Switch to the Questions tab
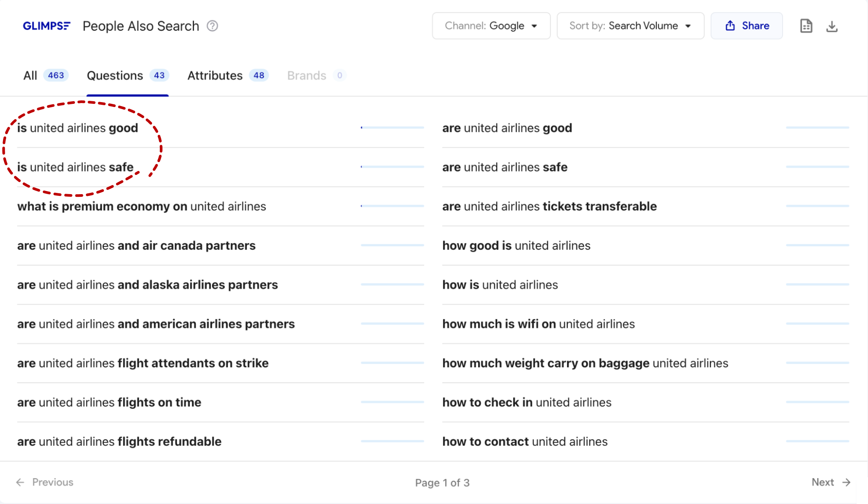 tap(127, 75)
